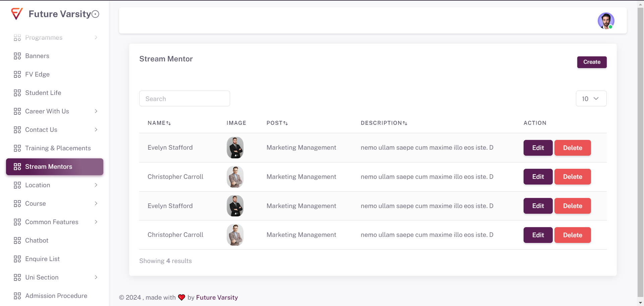Click the red heart icon in footer
The height and width of the screenshot is (306, 644).
[181, 297]
